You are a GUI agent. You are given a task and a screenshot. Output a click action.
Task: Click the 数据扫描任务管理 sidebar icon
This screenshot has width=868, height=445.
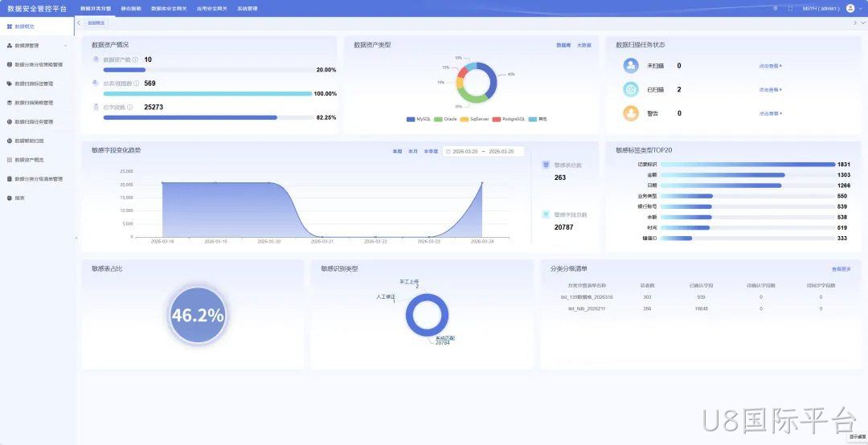pos(10,122)
